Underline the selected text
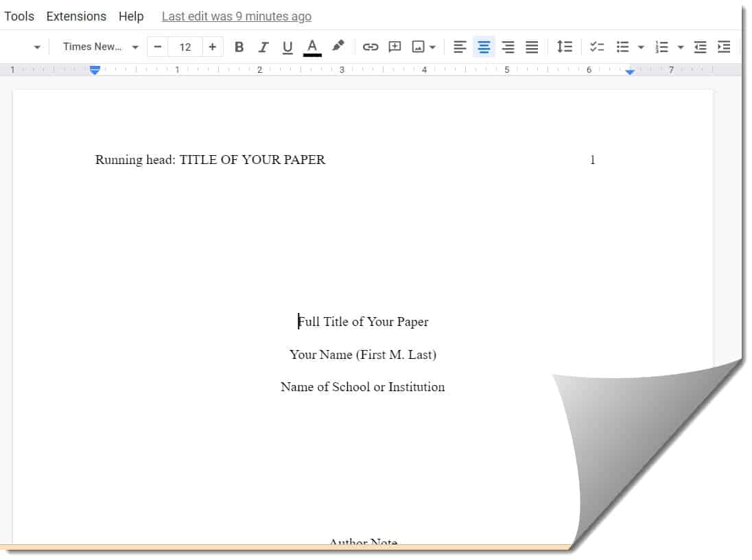The image size is (752, 560). pos(287,47)
